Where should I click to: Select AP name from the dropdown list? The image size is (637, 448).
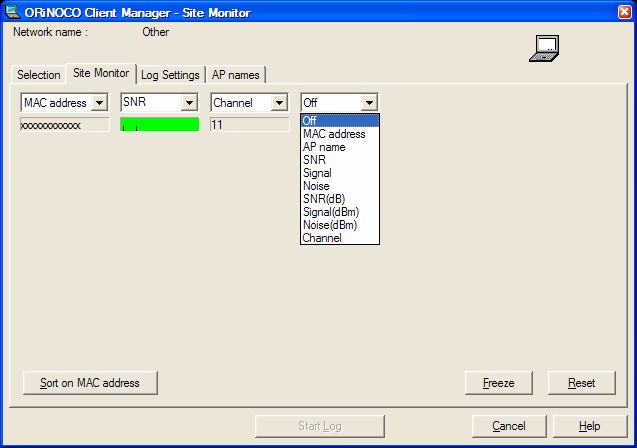click(x=324, y=147)
